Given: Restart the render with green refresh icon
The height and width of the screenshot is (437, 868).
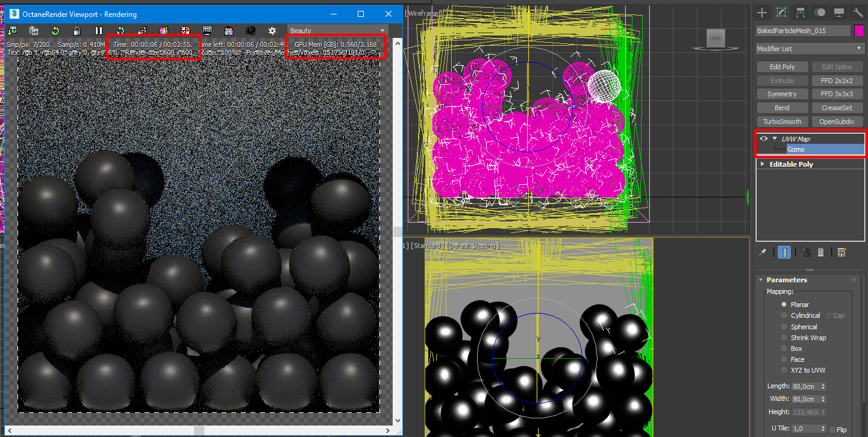Looking at the screenshot, I should pos(55,31).
